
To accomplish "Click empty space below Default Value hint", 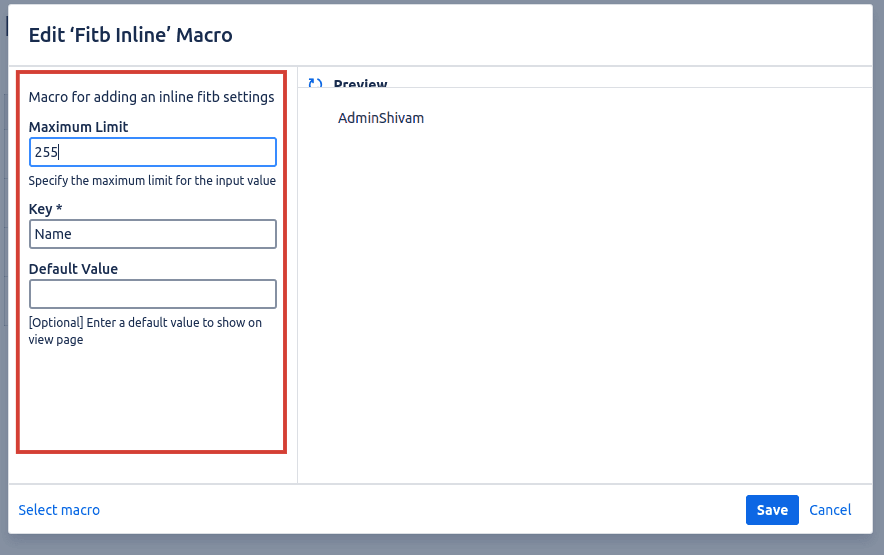I will [x=150, y=400].
